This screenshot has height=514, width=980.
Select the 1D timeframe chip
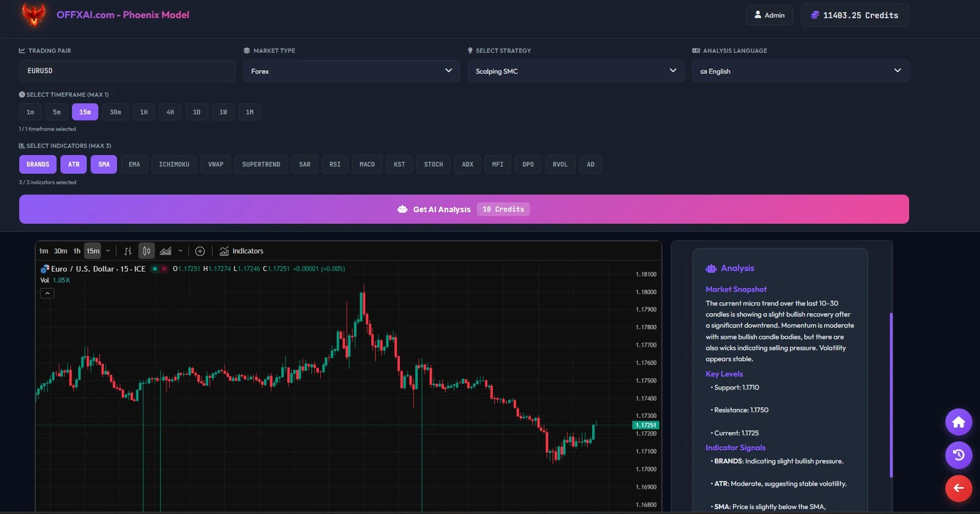(197, 112)
